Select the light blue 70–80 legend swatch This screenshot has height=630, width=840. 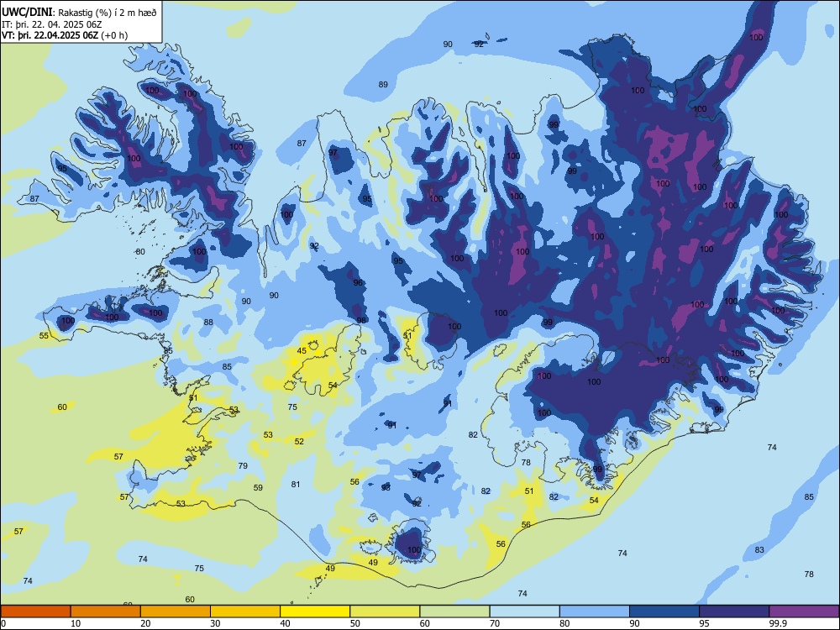(x=524, y=612)
